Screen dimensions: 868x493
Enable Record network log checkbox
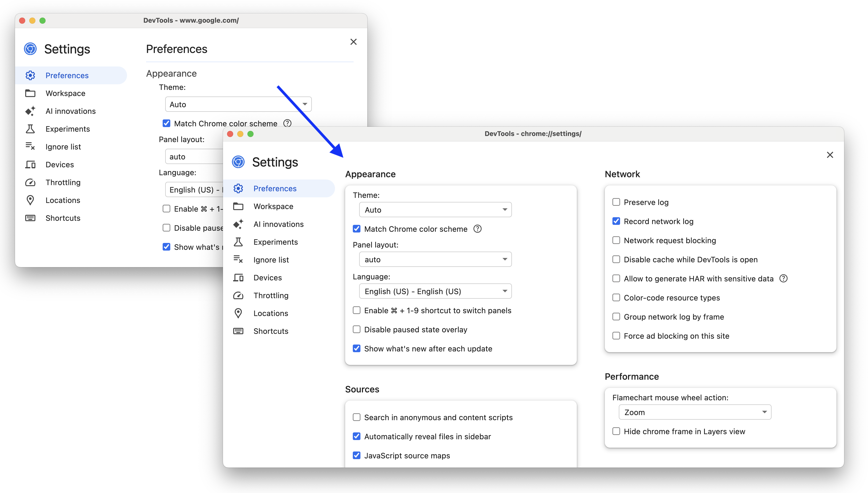(x=616, y=221)
